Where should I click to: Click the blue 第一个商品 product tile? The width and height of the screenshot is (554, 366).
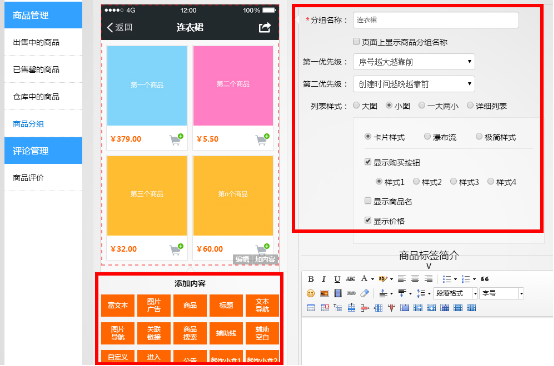147,85
